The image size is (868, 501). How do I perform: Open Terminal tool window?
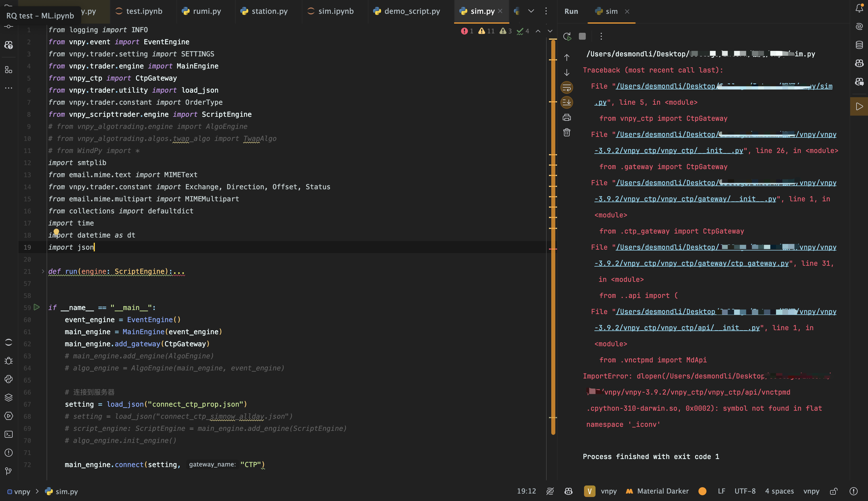coord(9,434)
